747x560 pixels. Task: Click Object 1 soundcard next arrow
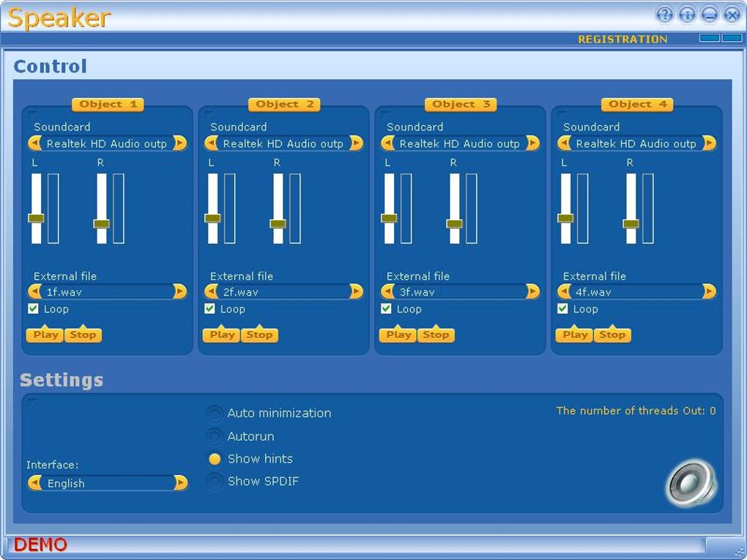[180, 143]
